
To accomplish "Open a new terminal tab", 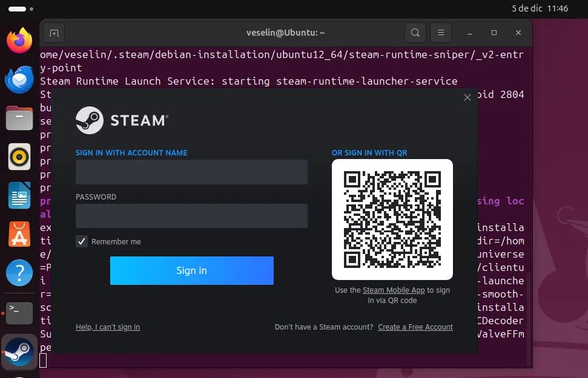I will click(54, 33).
